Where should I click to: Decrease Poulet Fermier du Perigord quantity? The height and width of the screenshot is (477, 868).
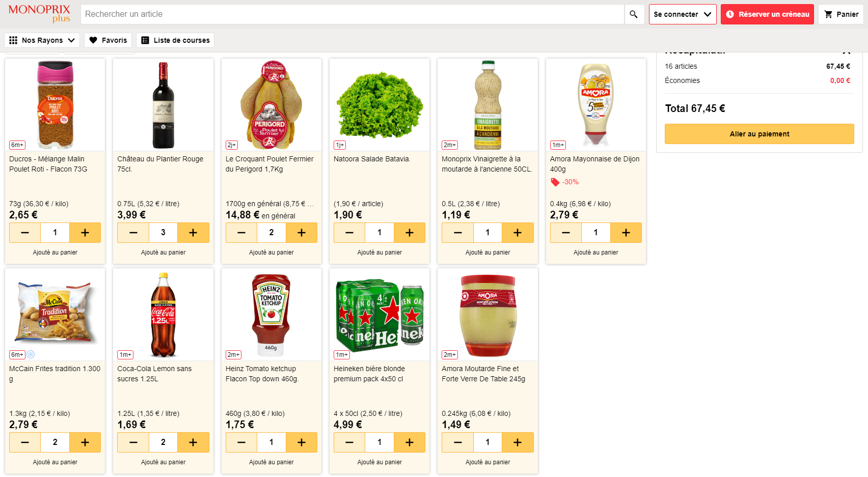[x=241, y=233]
